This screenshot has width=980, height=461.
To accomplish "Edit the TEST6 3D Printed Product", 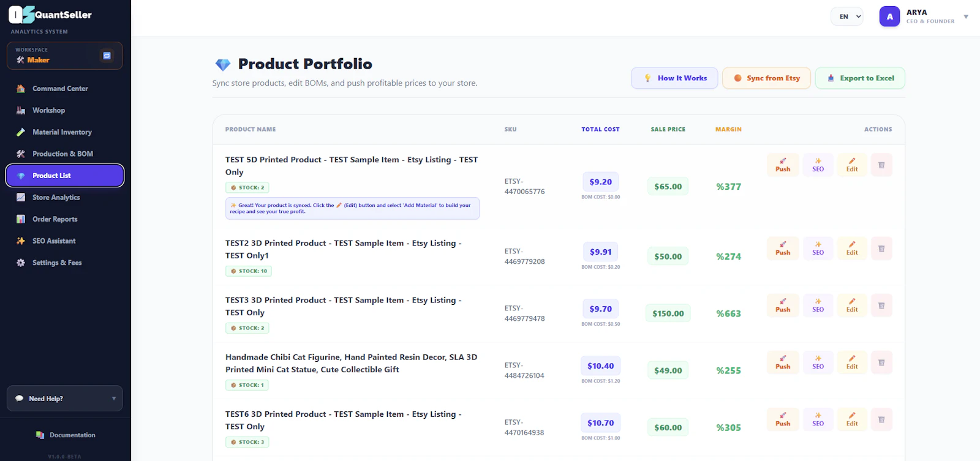I will [852, 419].
